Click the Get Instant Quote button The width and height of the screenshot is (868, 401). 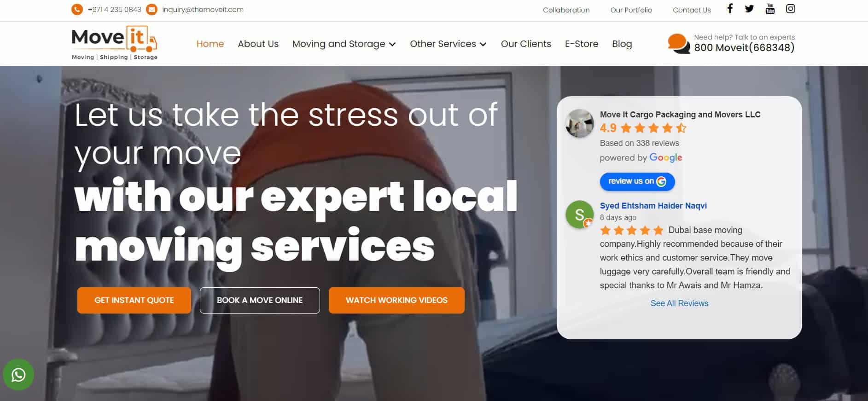tap(134, 300)
